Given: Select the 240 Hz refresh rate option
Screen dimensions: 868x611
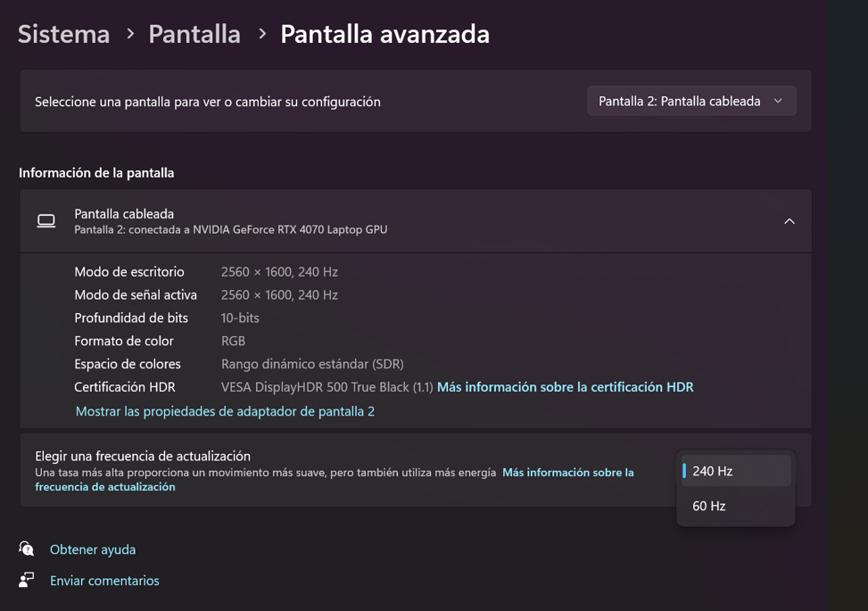Looking at the screenshot, I should click(x=735, y=471).
